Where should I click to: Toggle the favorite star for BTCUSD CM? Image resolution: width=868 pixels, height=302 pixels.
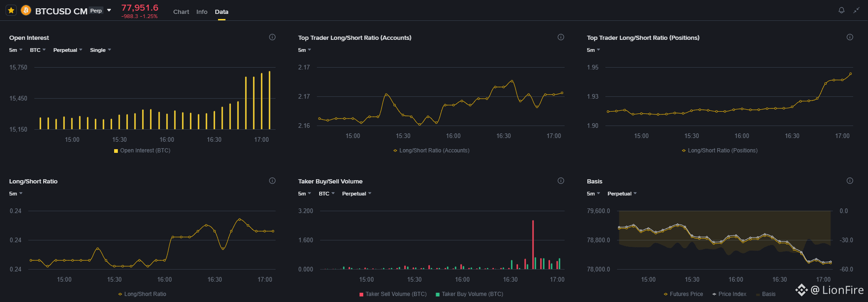(11, 10)
